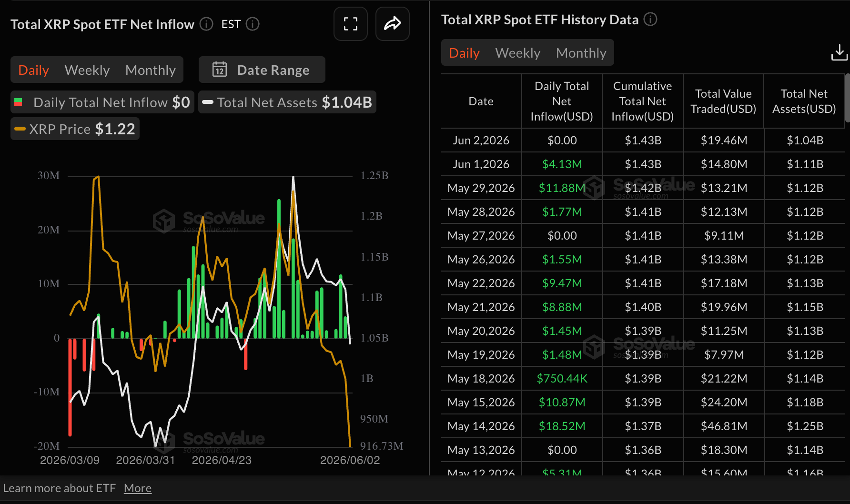The image size is (850, 504).
Task: Click the $18.52M inflow value
Action: [x=562, y=426]
